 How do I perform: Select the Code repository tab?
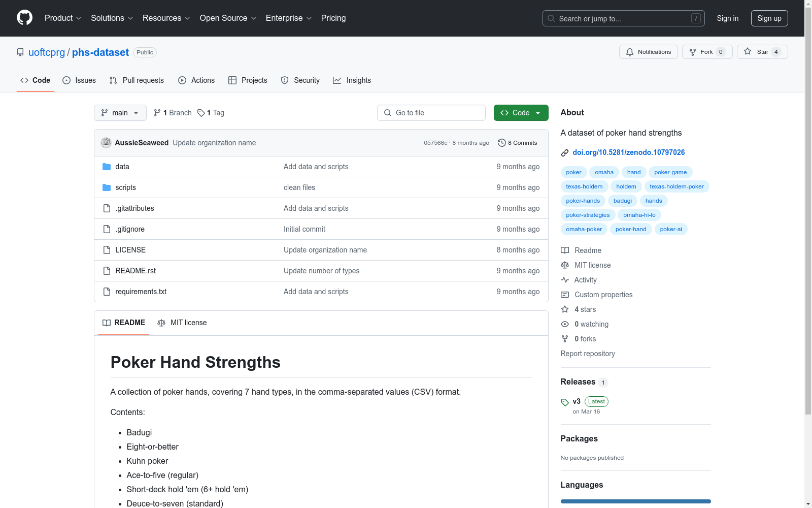click(36, 80)
